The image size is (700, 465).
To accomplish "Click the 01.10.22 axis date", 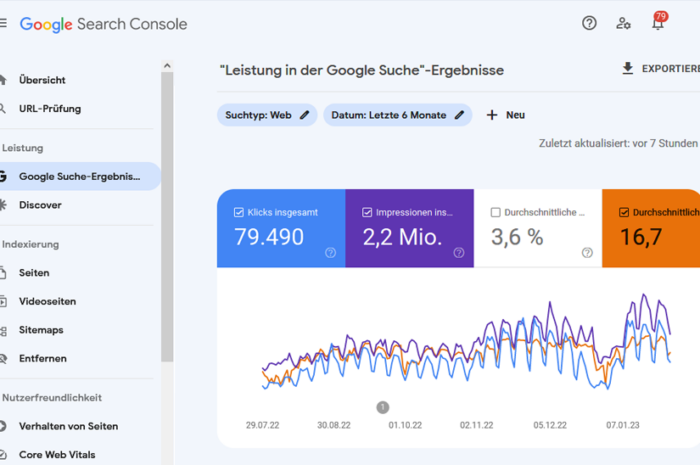I will [405, 425].
